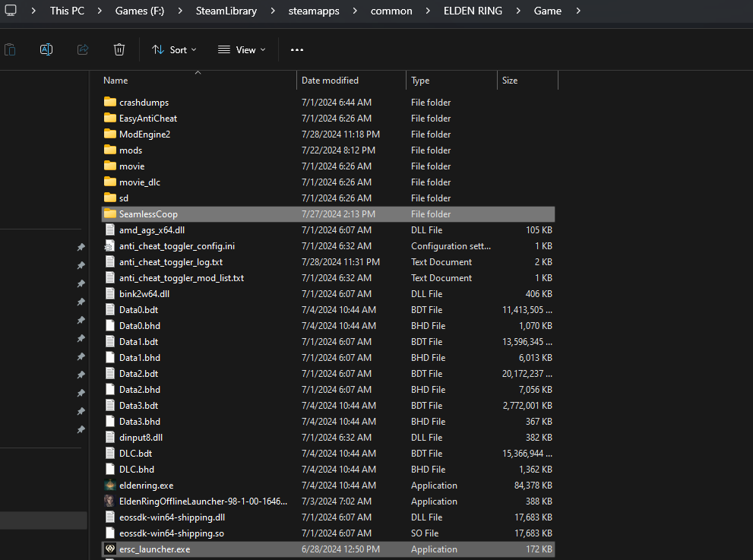This screenshot has height=560, width=753.
Task: Select the SeamlessCoop folder icon
Action: 110,214
